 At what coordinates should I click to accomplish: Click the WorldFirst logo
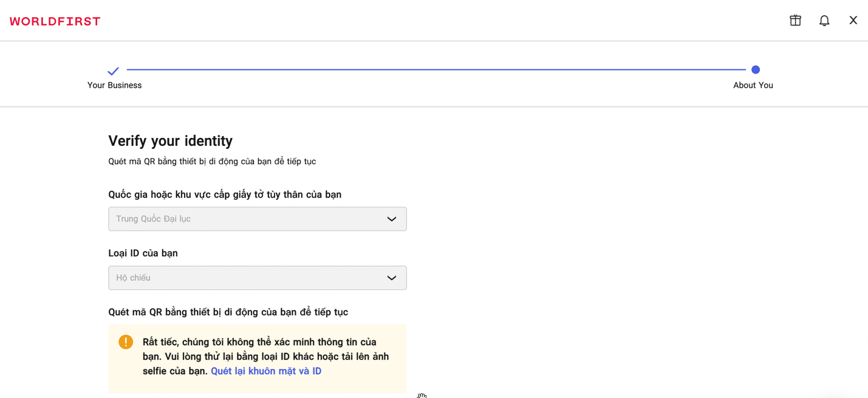55,21
